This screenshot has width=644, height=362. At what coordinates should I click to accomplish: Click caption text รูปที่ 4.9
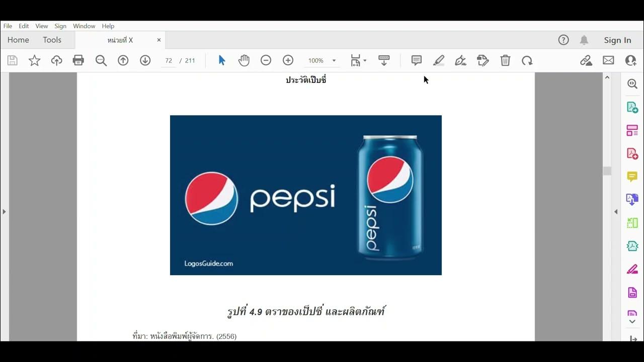245,312
